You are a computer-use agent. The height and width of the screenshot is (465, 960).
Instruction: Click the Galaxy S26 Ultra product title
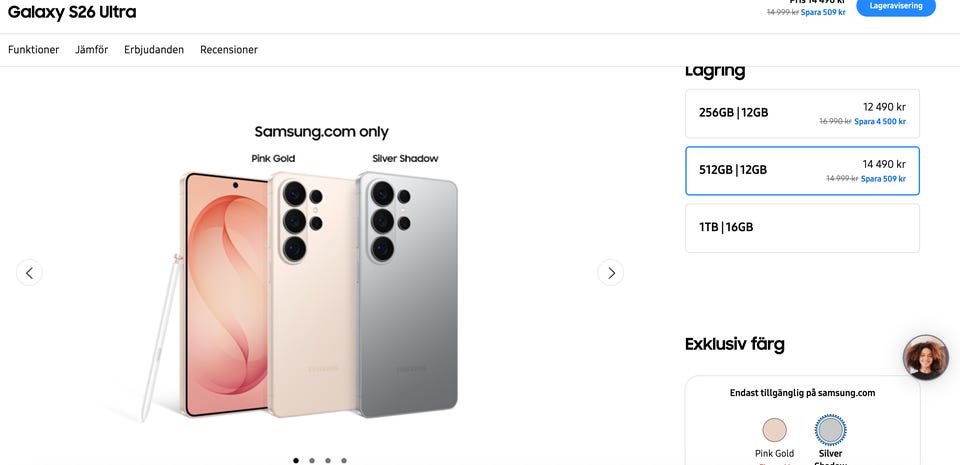click(72, 12)
